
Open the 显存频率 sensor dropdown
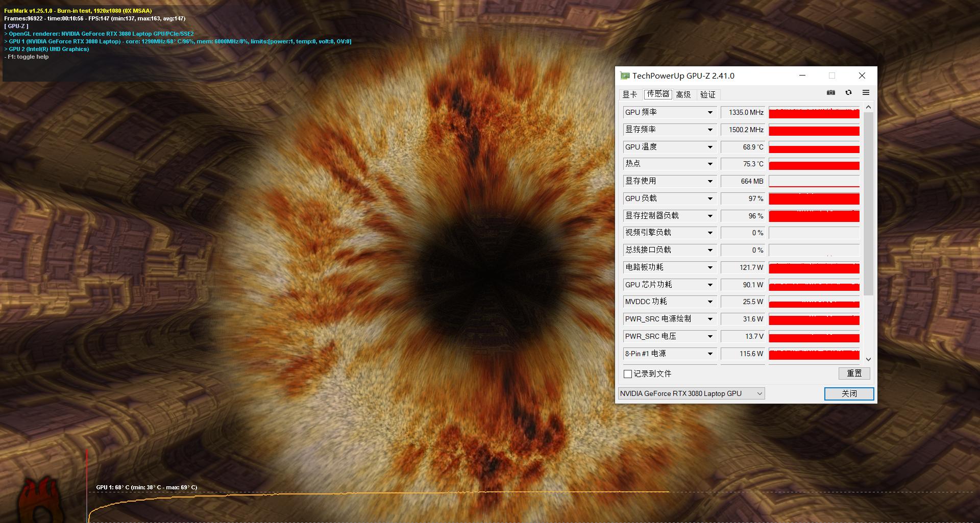710,130
